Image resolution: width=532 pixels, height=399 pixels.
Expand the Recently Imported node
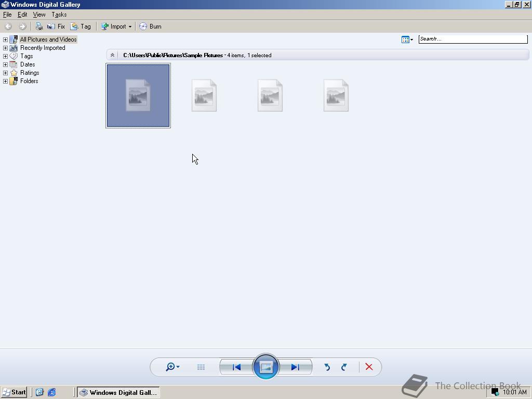pyautogui.click(x=5, y=48)
